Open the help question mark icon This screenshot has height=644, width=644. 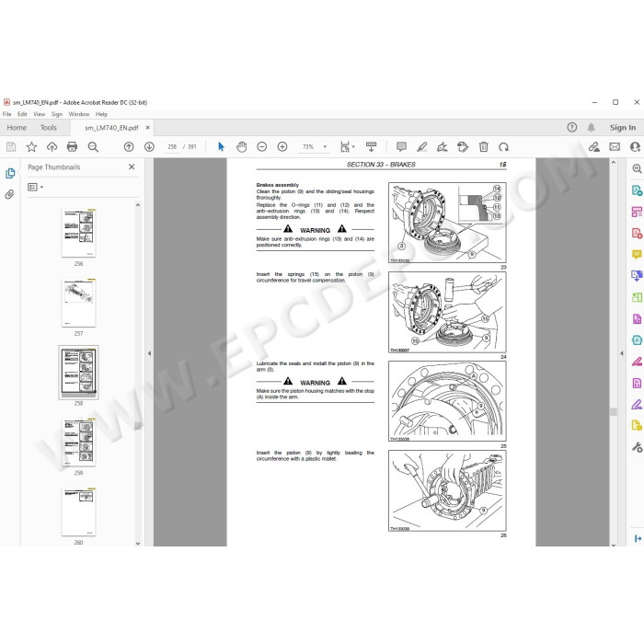coord(571,127)
